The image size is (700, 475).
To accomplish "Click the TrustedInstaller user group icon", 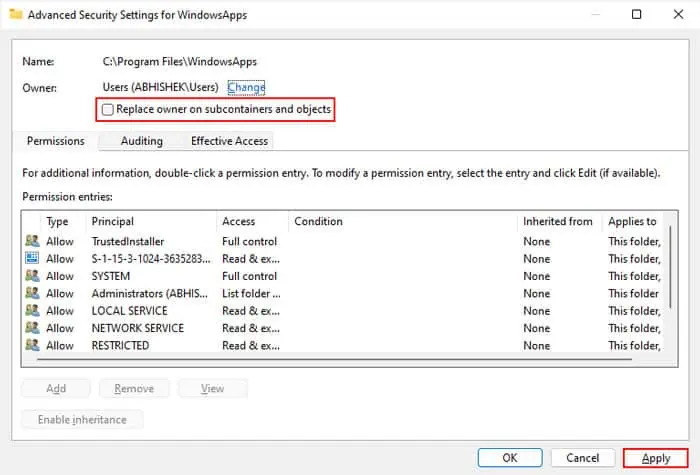I will 32,241.
